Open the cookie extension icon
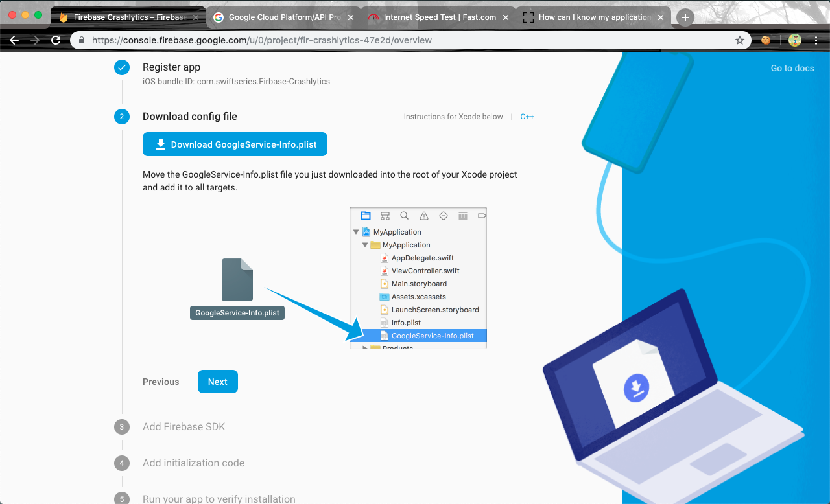This screenshot has width=830, height=504. (x=766, y=40)
